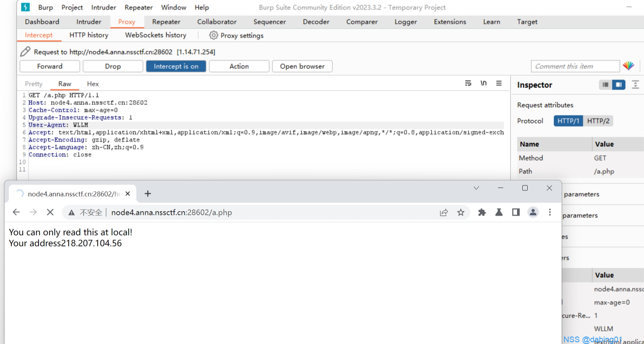
Task: Open the Repeater menu in menu bar
Action: click(x=138, y=8)
